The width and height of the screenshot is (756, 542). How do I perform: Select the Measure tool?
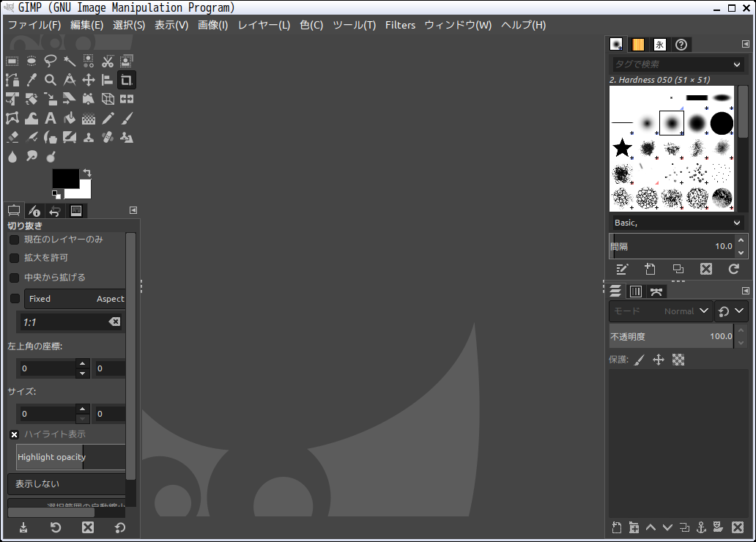[x=70, y=80]
